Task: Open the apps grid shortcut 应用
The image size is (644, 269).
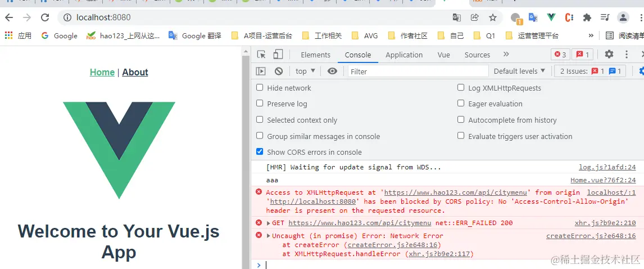Action: pyautogui.click(x=18, y=36)
